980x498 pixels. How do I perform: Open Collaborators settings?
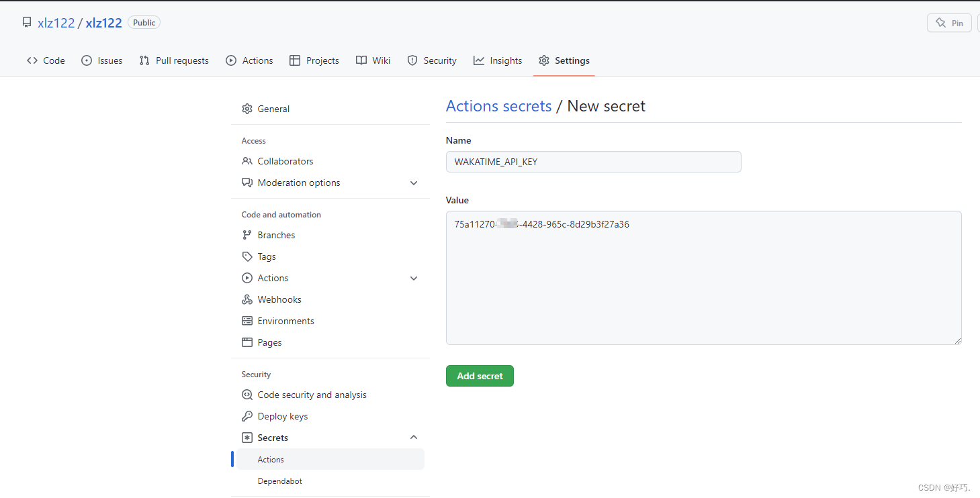[330, 161]
